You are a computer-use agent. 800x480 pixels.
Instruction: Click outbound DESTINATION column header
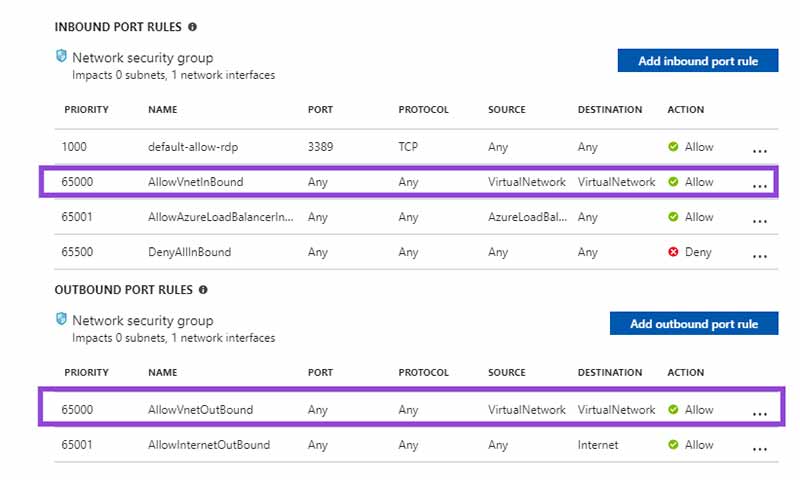tap(610, 372)
